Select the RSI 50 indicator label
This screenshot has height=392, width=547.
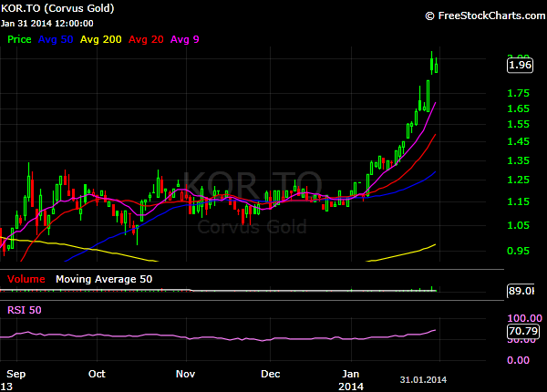point(25,310)
